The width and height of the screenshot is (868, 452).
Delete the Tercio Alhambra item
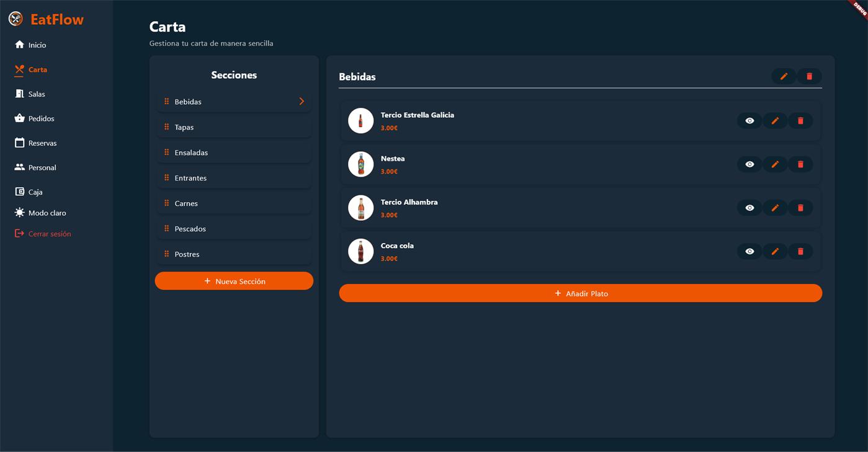tap(800, 208)
